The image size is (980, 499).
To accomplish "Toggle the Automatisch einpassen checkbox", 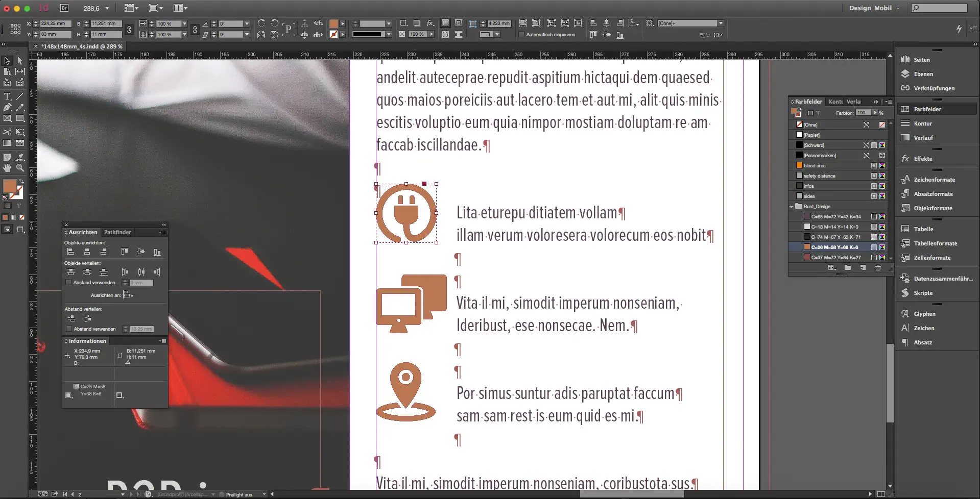I will pyautogui.click(x=521, y=35).
